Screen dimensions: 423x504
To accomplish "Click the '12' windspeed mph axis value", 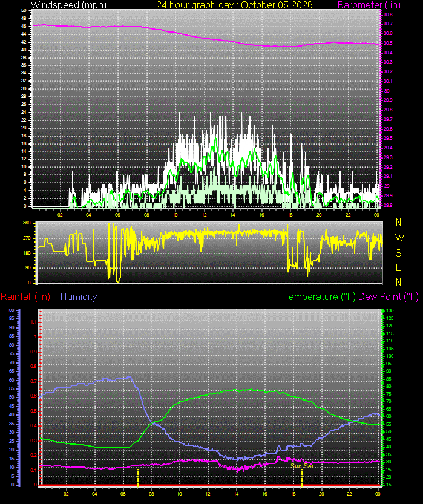I will click(x=24, y=159).
